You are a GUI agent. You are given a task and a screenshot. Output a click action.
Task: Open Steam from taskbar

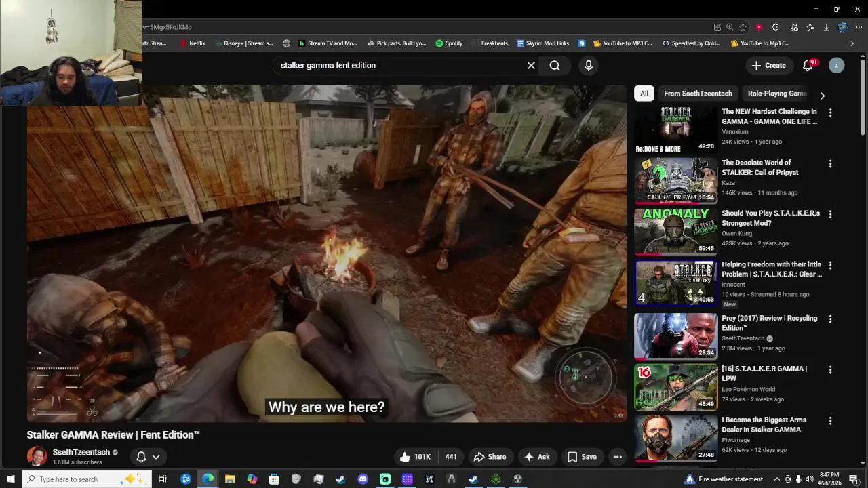coord(340,479)
